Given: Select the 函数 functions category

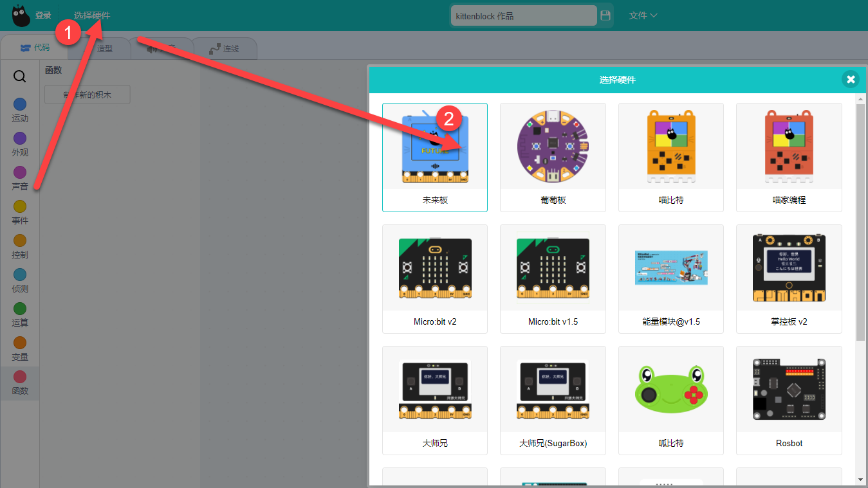Looking at the screenshot, I should [x=20, y=383].
